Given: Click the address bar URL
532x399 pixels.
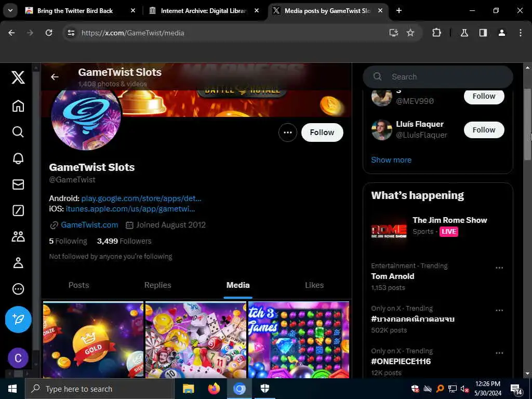Looking at the screenshot, I should (x=132, y=33).
